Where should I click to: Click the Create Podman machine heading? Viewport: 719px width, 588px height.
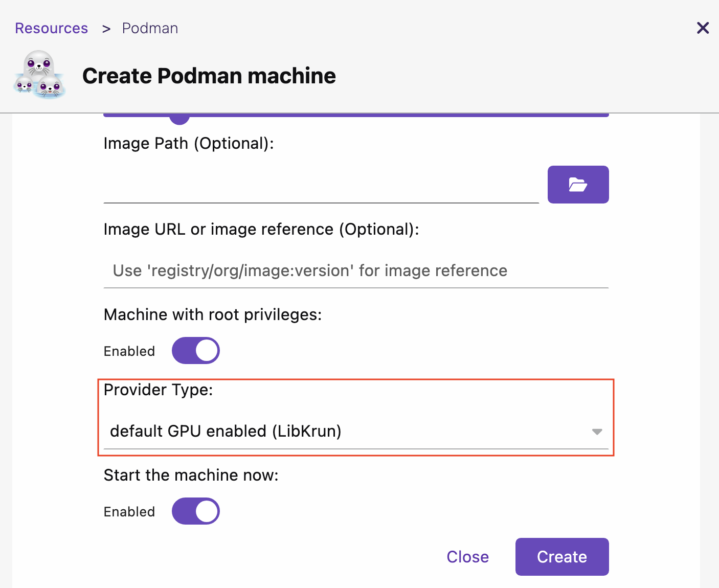[209, 76]
